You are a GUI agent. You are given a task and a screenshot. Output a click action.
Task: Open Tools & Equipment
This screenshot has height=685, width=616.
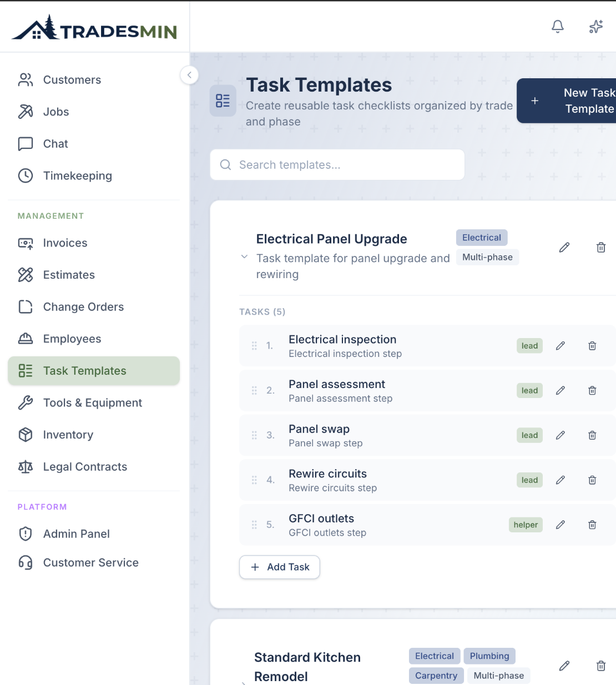(x=94, y=402)
